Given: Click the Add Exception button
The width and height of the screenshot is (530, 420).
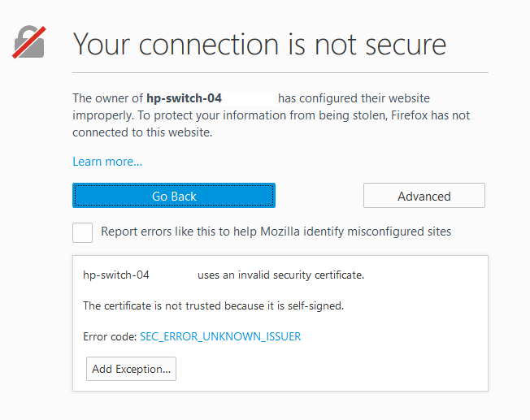Looking at the screenshot, I should [131, 369].
